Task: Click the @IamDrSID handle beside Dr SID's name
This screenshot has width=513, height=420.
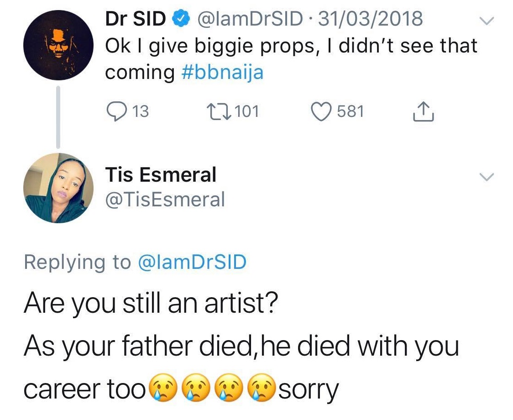Action: tap(249, 19)
